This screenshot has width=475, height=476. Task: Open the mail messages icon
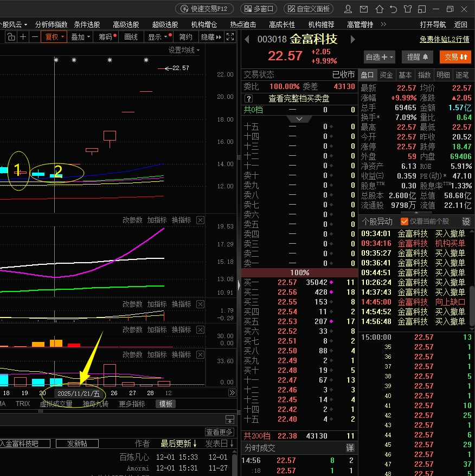[364, 9]
